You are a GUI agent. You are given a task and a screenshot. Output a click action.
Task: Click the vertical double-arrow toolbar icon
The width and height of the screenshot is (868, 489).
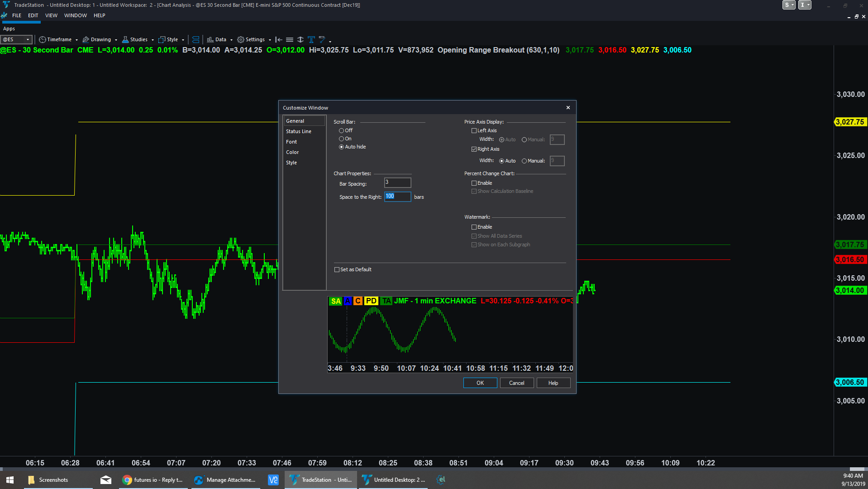click(300, 40)
